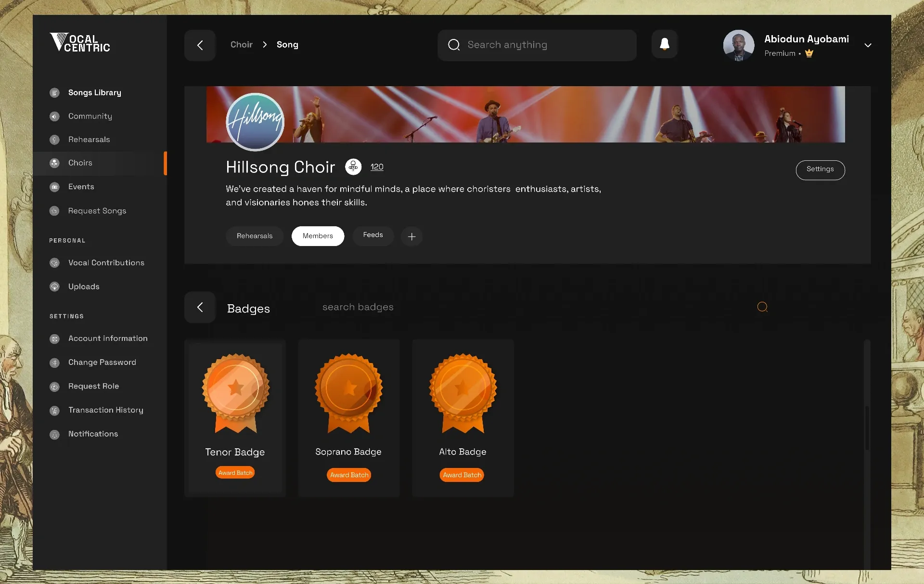Open the choir Settings button

coord(820,170)
